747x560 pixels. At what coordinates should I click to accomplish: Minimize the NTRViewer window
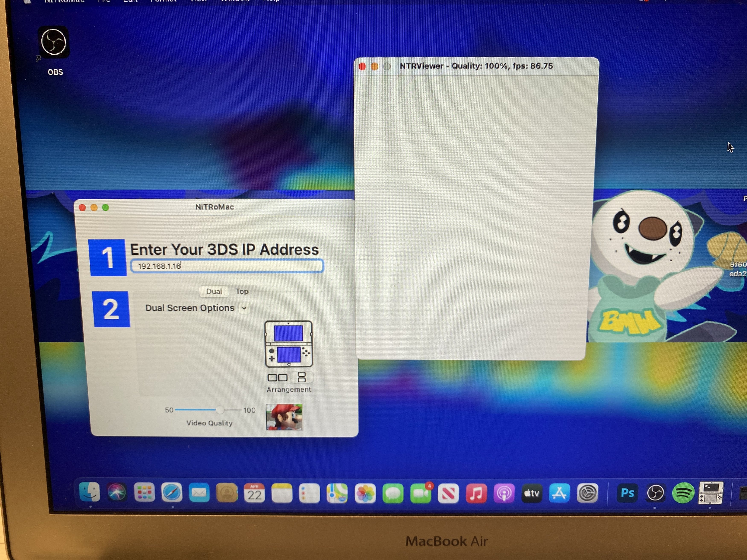coord(375,67)
